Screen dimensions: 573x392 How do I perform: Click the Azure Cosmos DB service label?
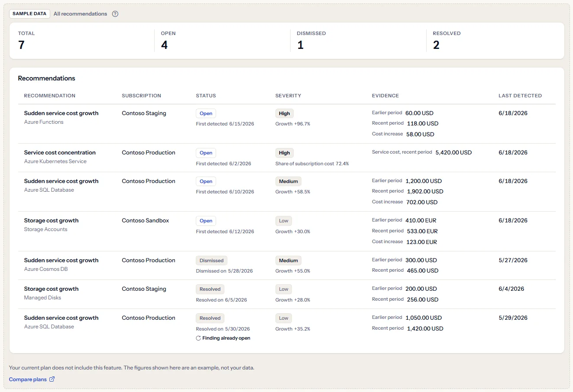point(46,269)
